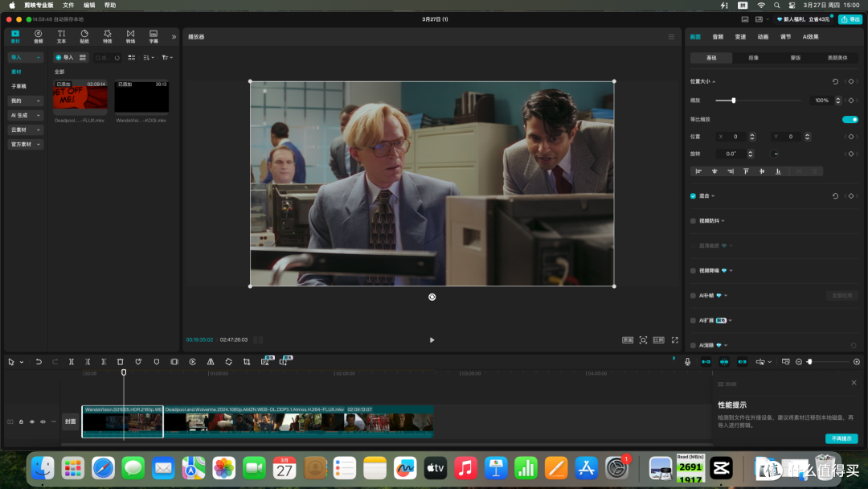
Task: Open the 文件 menu in menu bar
Action: [x=68, y=5]
